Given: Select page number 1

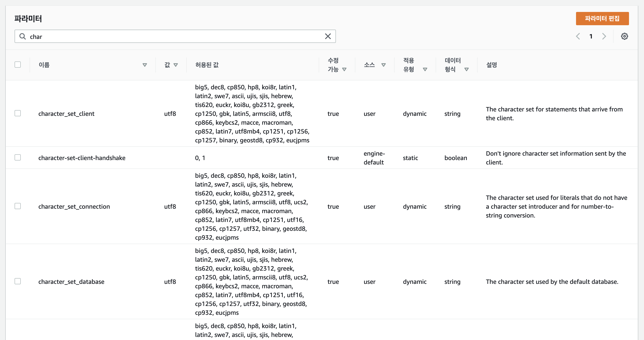Looking at the screenshot, I should click(591, 36).
